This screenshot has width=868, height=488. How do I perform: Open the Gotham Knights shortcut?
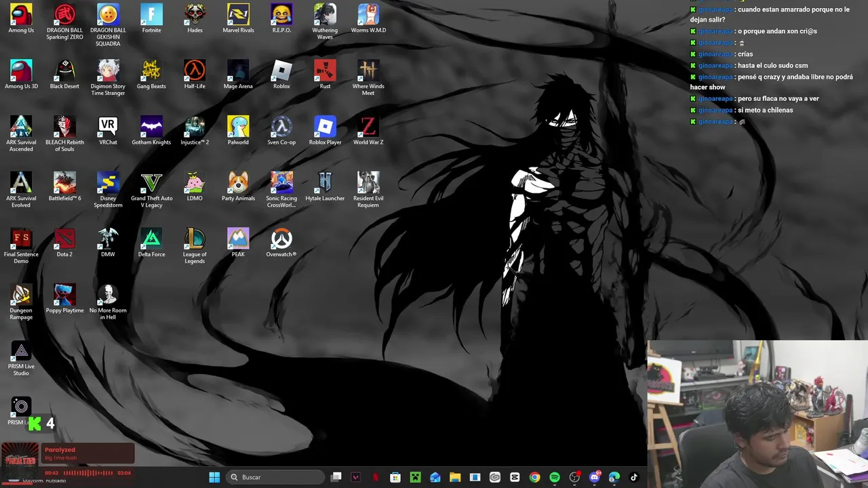tap(151, 131)
